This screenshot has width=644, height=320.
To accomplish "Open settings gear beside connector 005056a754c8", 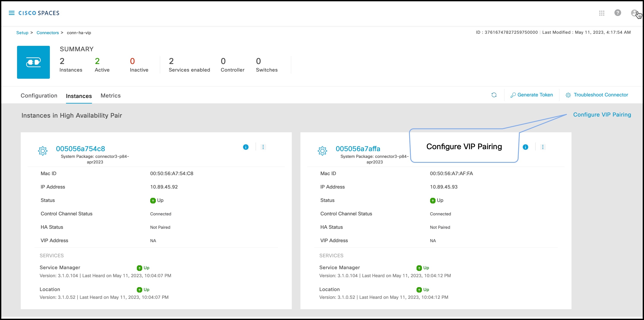I will point(43,151).
